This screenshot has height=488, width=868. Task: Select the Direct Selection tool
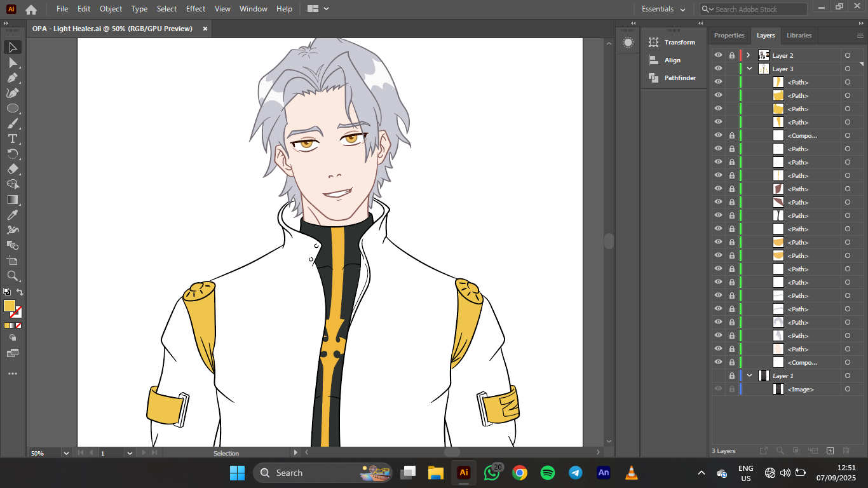pyautogui.click(x=12, y=62)
